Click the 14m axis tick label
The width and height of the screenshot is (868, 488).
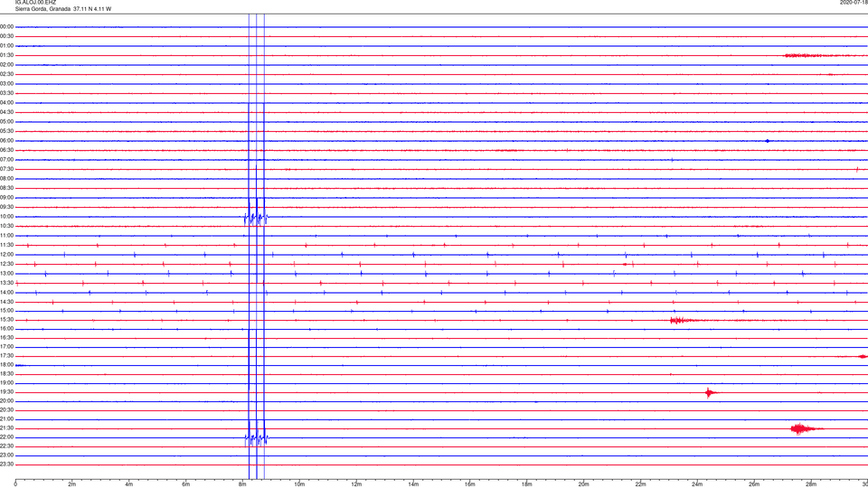(413, 484)
